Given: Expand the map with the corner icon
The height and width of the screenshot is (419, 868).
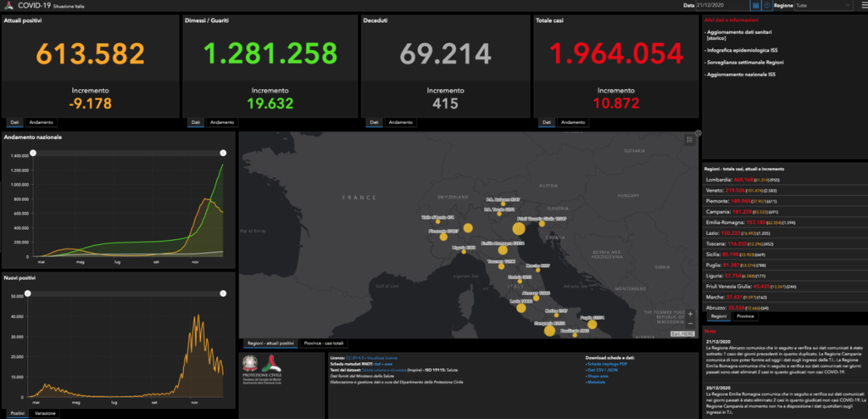Looking at the screenshot, I should pos(698,133).
